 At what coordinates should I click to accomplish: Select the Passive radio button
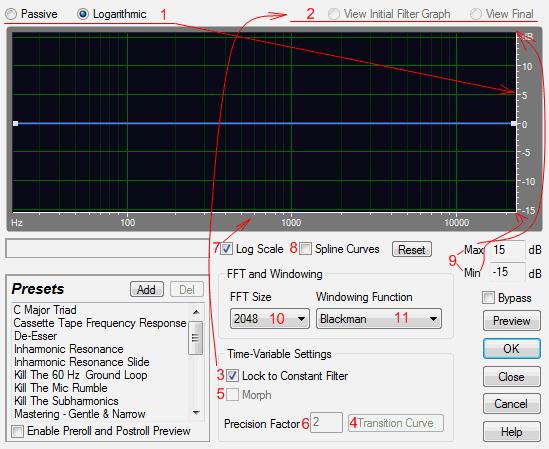click(11, 14)
